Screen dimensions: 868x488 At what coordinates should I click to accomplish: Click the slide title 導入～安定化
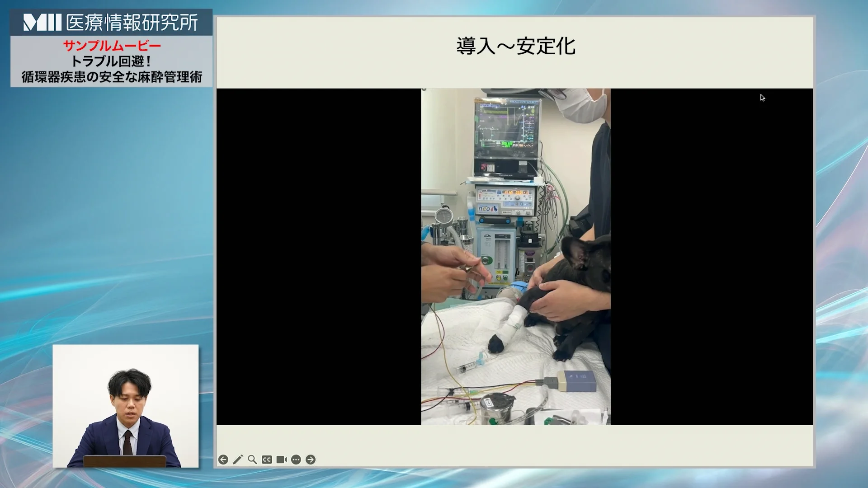(515, 47)
